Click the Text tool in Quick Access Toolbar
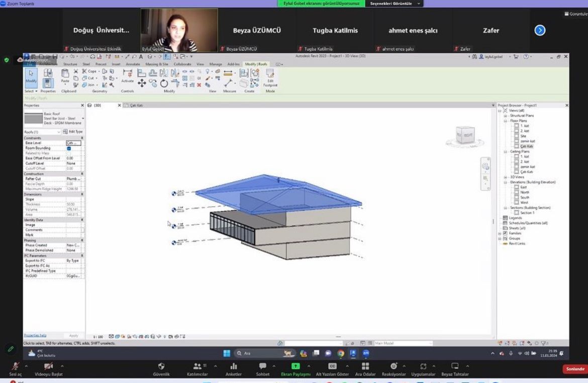Screen dimensions: 588x383 (141, 57)
